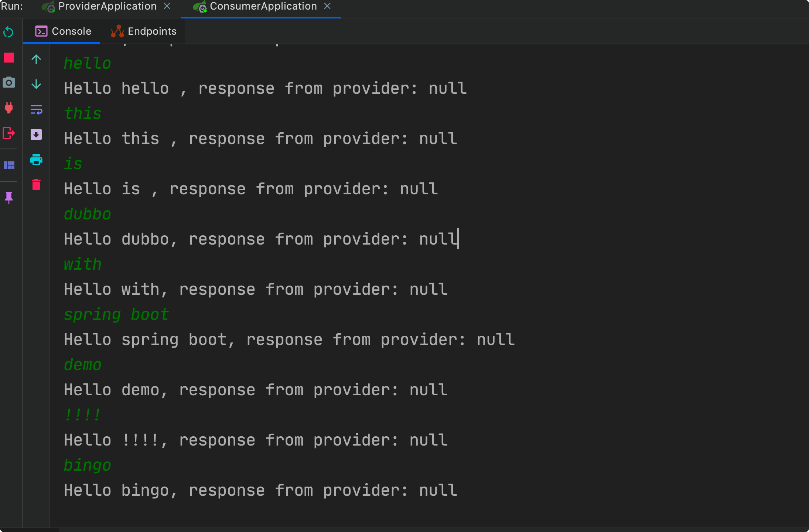809x532 pixels.
Task: Click the line 'Hello hello , response from provider: null'
Action: click(x=266, y=88)
